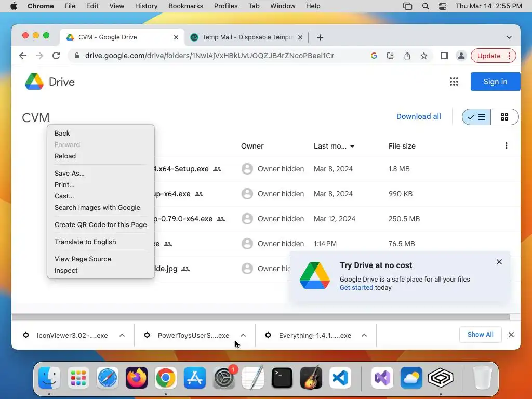The height and width of the screenshot is (399, 532).
Task: Open Visual Studio Code from the dock
Action: point(340,377)
